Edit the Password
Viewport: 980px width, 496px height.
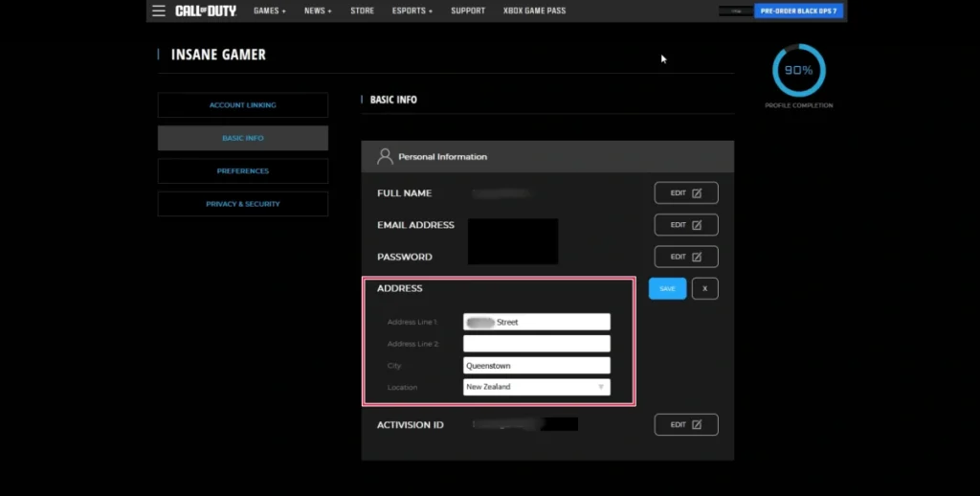(x=685, y=257)
